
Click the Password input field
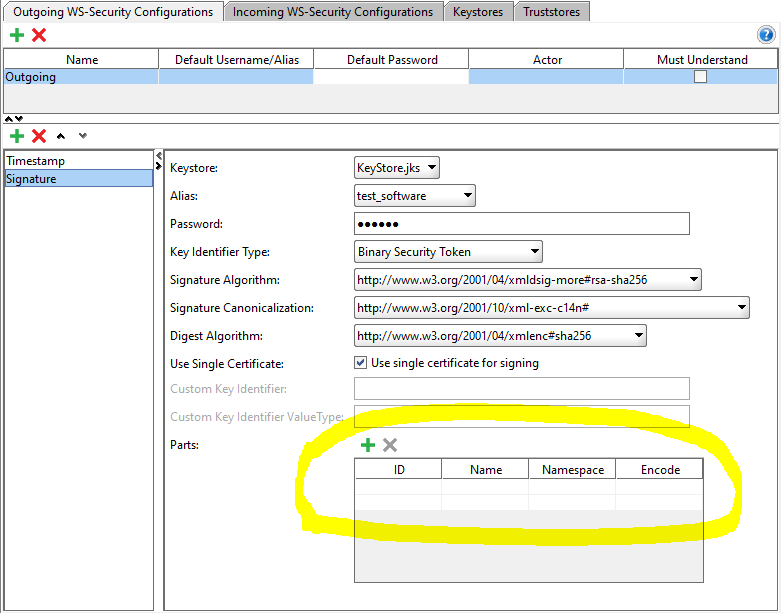click(x=522, y=224)
